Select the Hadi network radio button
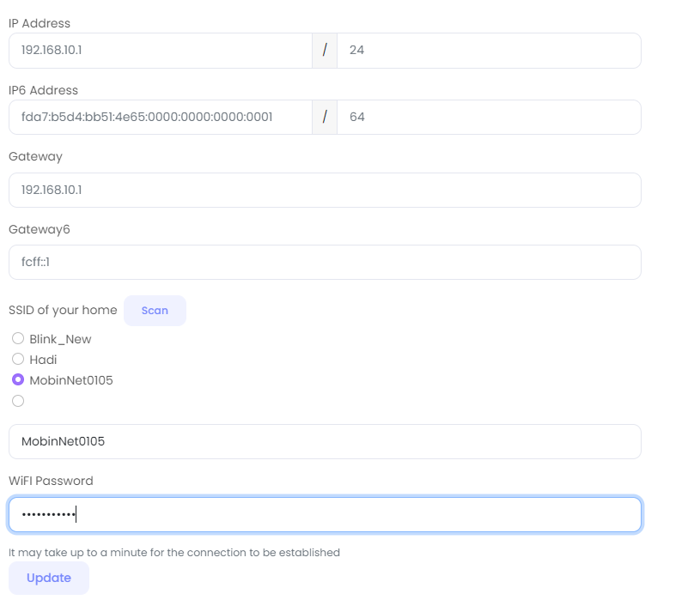Viewport: 700px width, 612px height. tap(18, 360)
